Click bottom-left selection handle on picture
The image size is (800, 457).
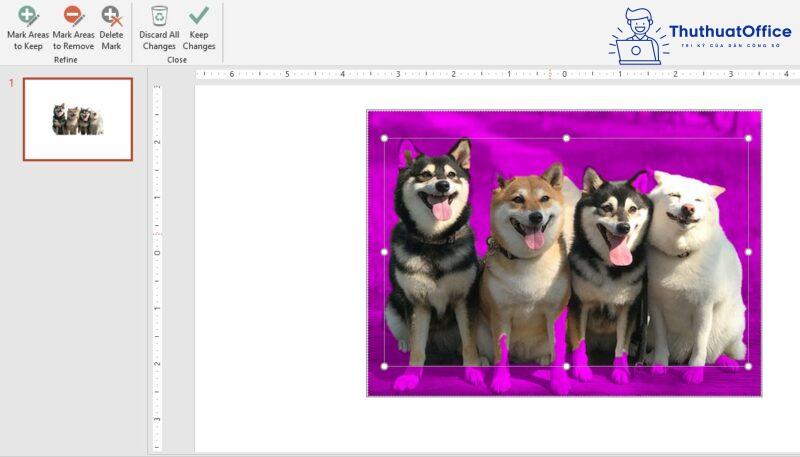[384, 366]
